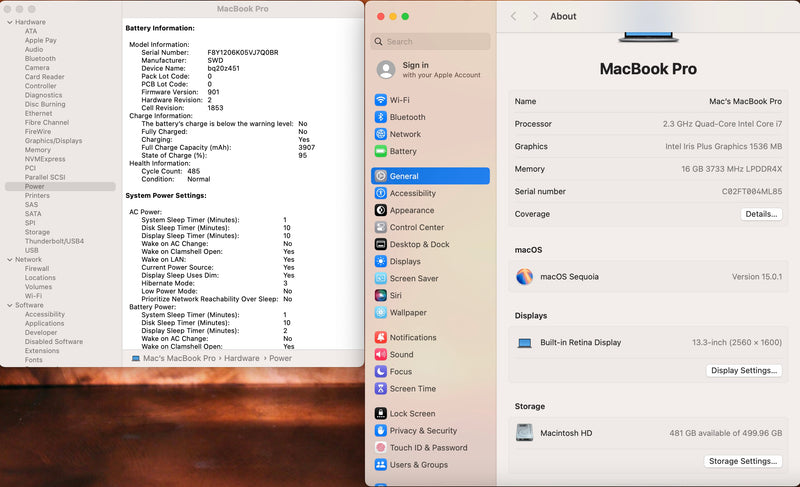Open the Privacy & Security hand icon

click(381, 430)
